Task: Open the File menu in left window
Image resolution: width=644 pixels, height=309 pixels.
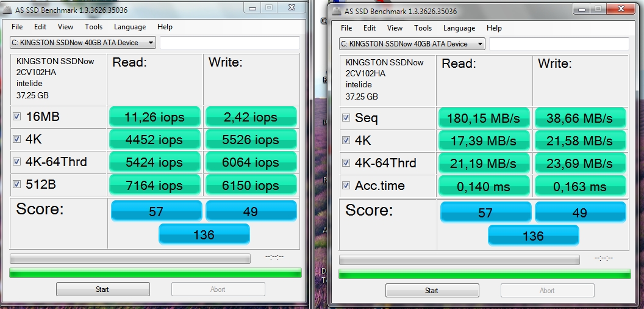Action: pyautogui.click(x=17, y=27)
